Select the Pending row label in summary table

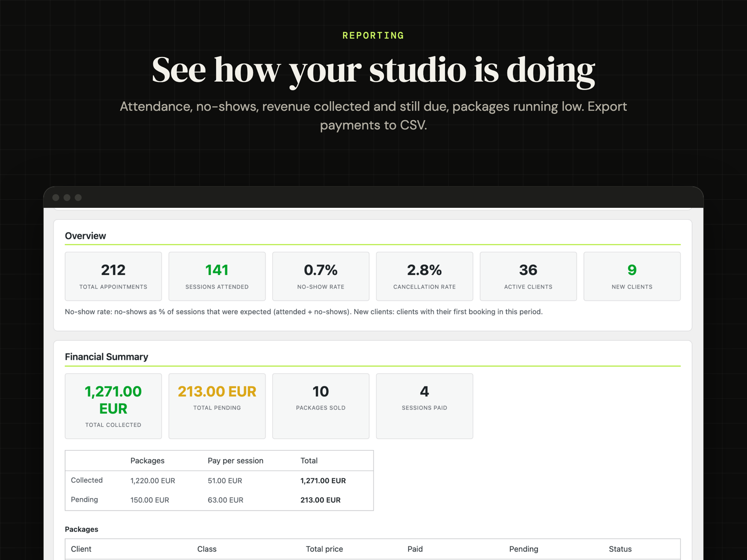[84, 500]
